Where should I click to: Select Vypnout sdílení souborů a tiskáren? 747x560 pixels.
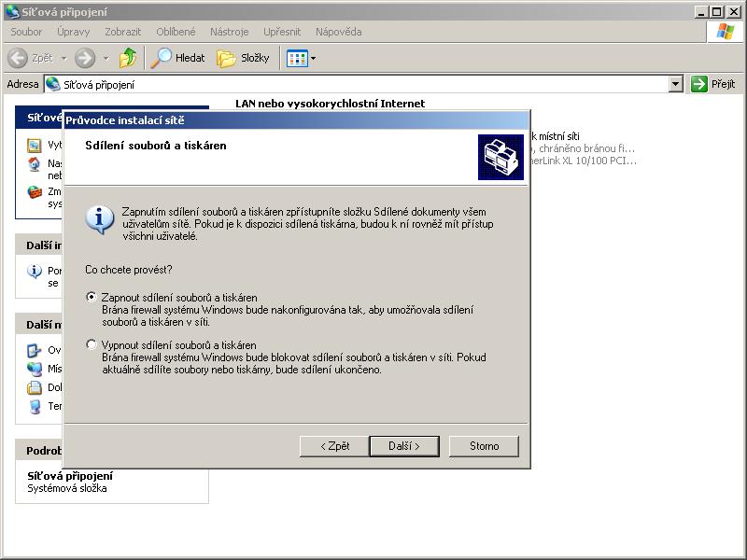coord(91,344)
